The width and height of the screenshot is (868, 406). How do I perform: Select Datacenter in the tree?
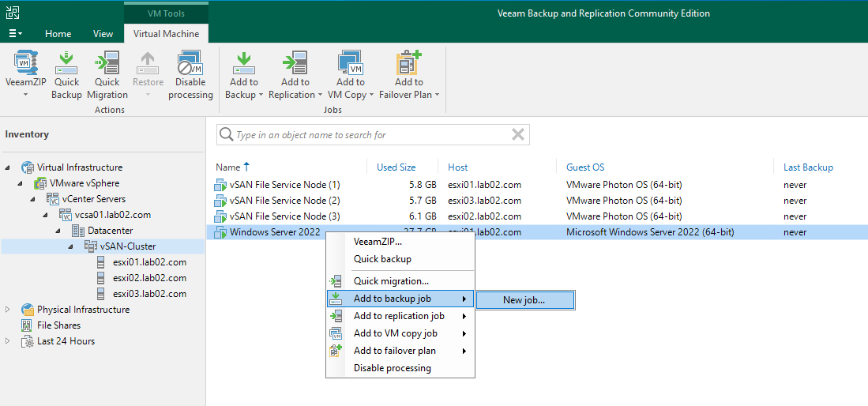110,231
